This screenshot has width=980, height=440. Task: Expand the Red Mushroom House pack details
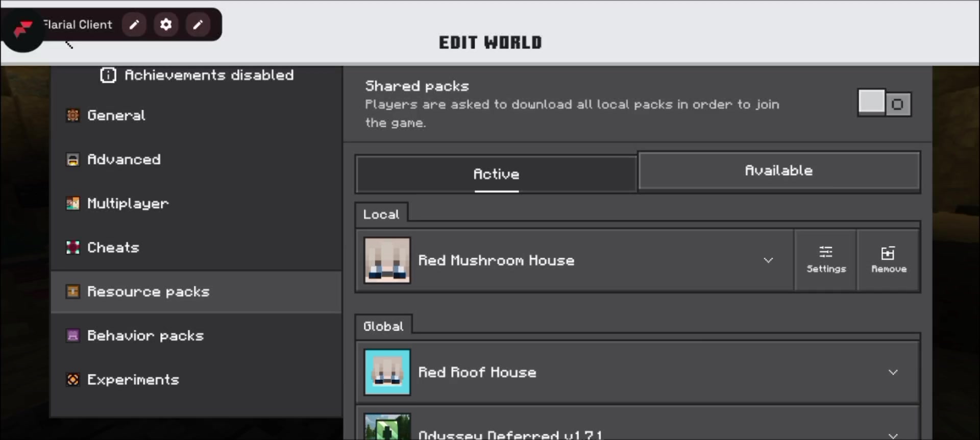768,260
